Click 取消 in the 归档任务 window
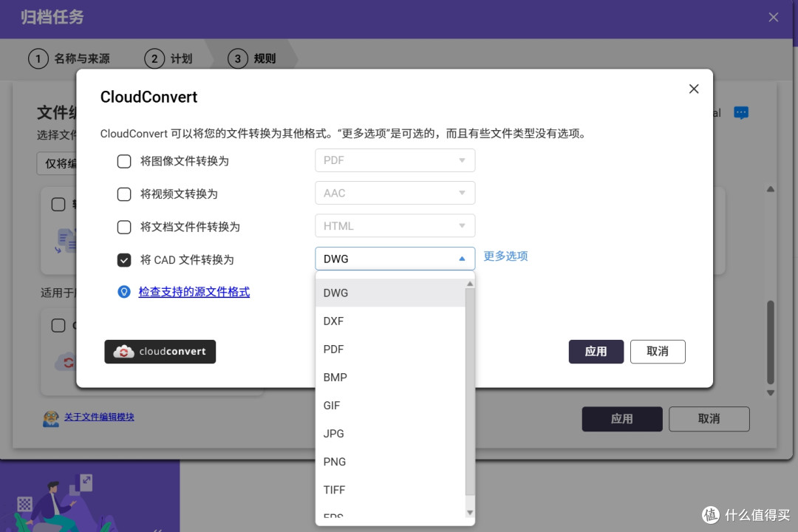The height and width of the screenshot is (532, 798). coord(709,419)
